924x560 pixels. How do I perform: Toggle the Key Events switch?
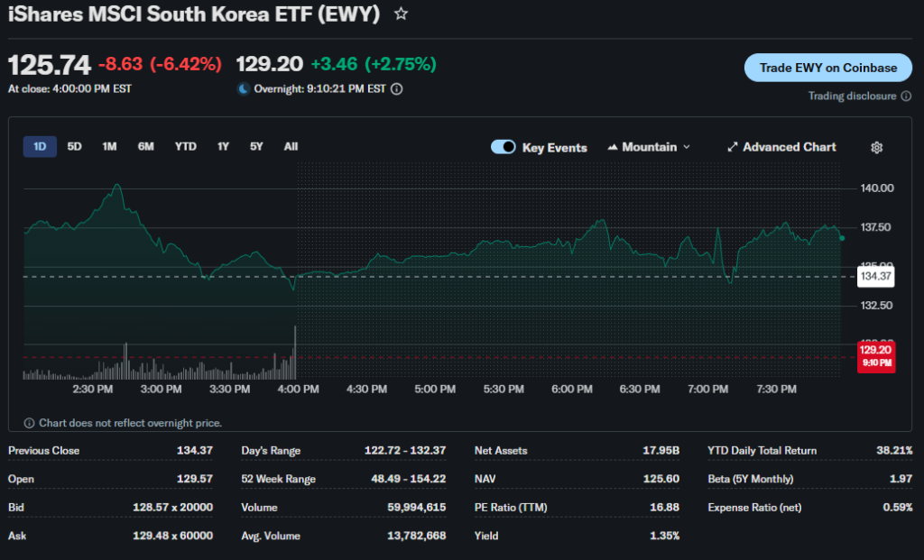(x=503, y=147)
